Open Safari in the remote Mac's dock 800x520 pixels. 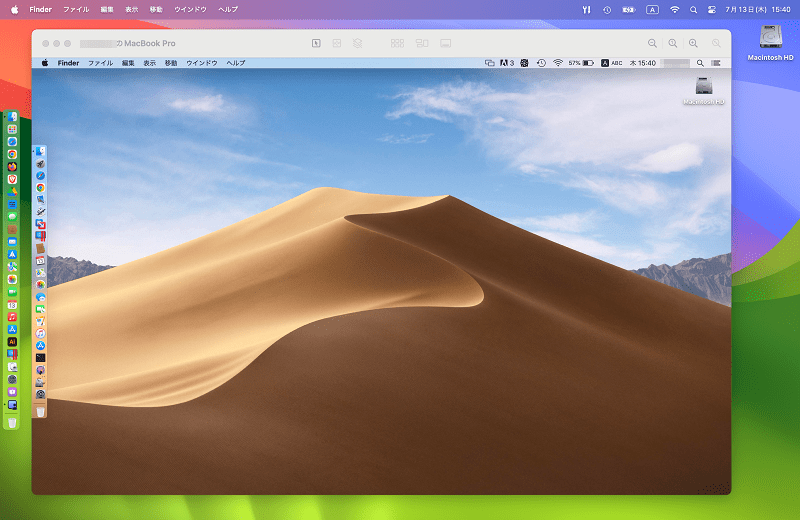click(40, 176)
